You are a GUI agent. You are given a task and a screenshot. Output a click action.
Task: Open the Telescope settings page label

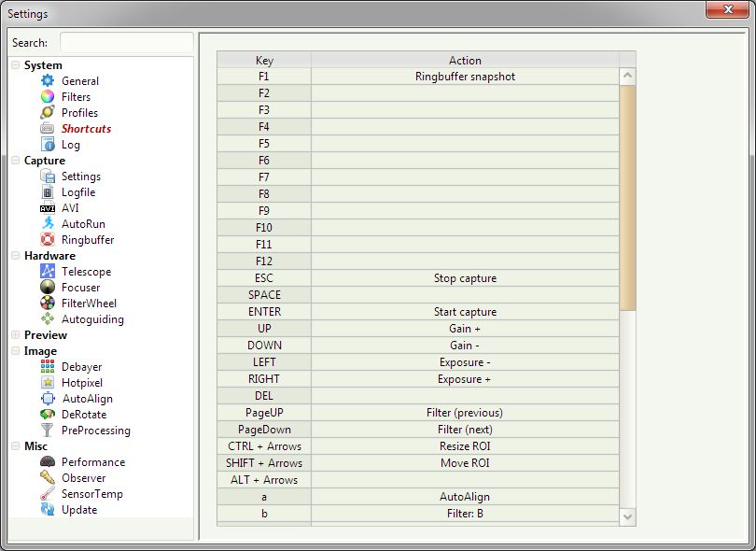(x=86, y=272)
